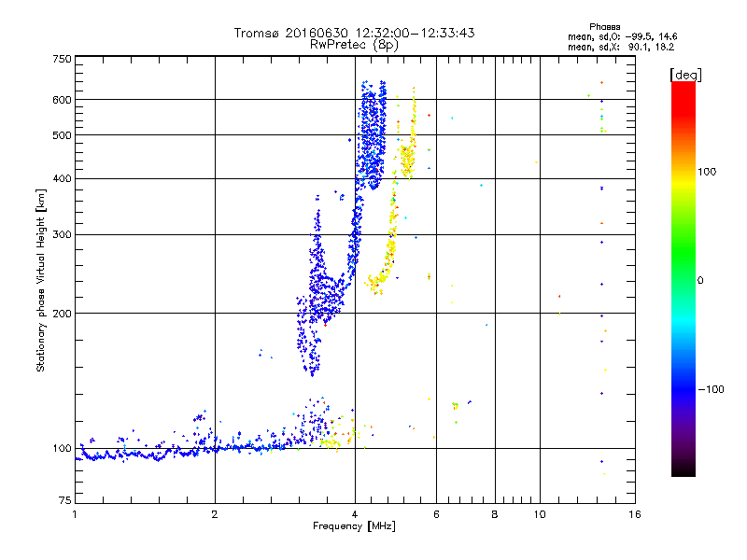Click the colorbar tick label '100'
The width and height of the screenshot is (747, 560).
[x=707, y=172]
